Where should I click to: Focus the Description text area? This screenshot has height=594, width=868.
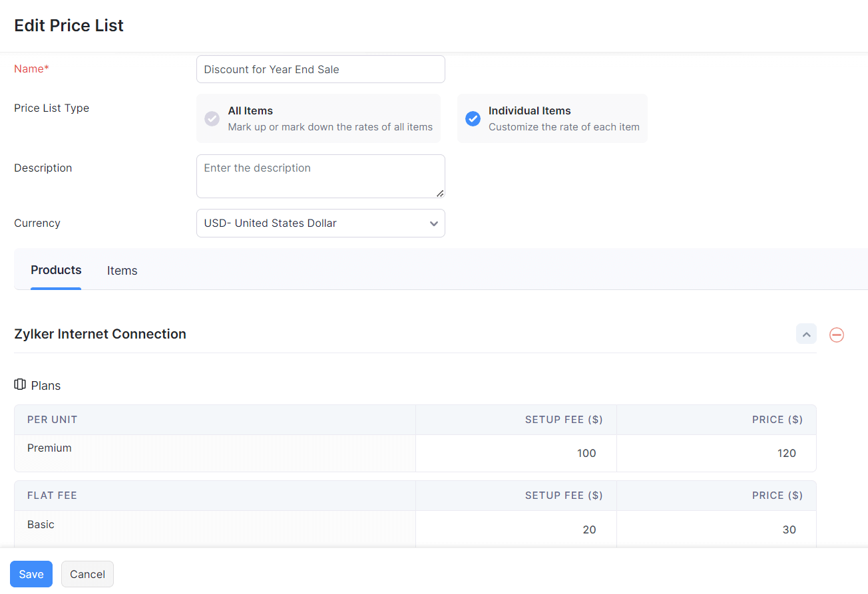[x=320, y=176]
